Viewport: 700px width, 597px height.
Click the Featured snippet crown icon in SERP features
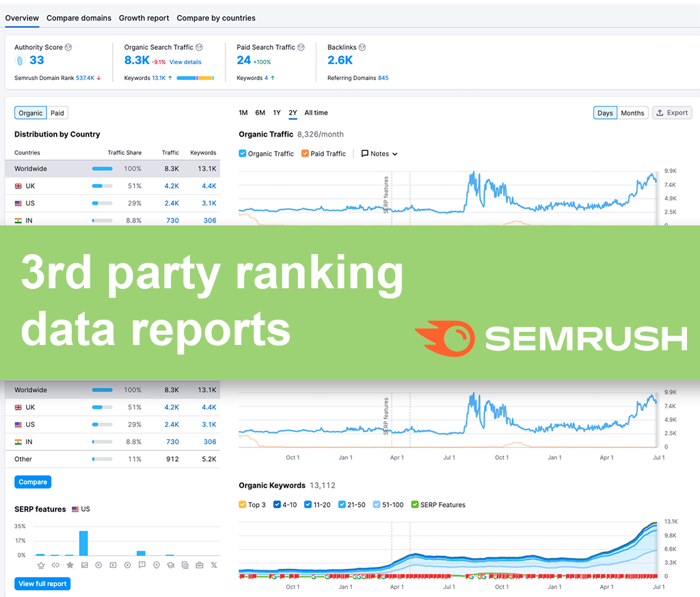click(x=41, y=566)
